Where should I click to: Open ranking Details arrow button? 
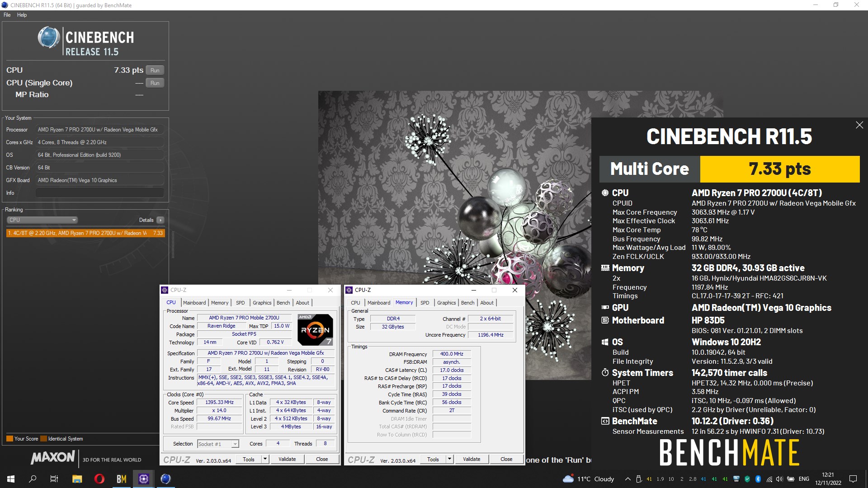coord(160,220)
